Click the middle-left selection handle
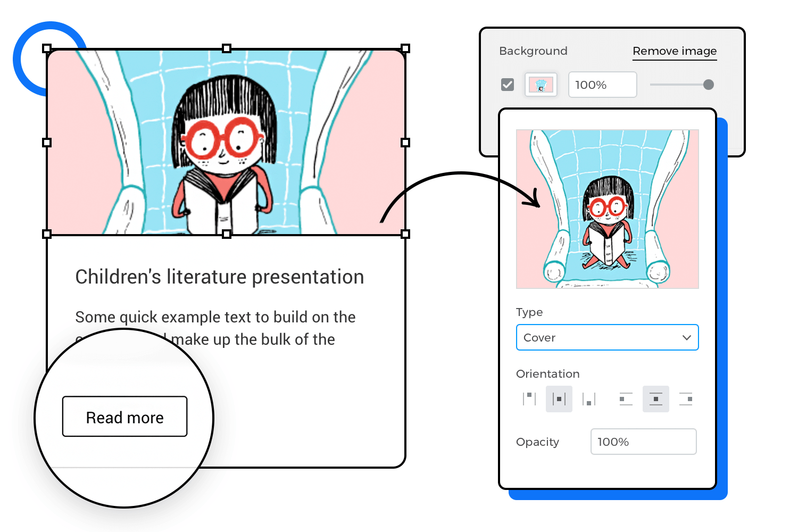 tap(47, 142)
